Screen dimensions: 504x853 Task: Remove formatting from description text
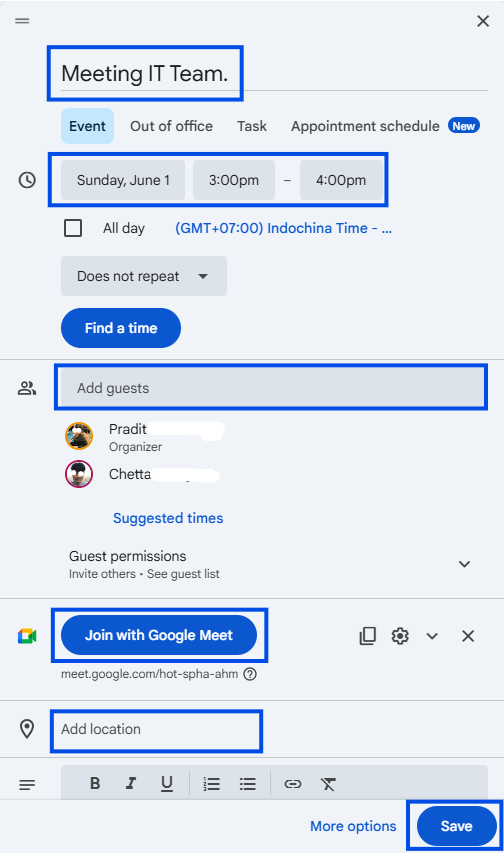tap(328, 783)
